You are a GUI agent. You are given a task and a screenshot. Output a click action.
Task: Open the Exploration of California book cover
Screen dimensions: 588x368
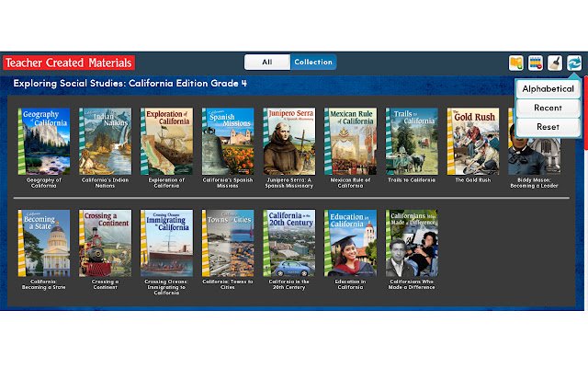[167, 141]
